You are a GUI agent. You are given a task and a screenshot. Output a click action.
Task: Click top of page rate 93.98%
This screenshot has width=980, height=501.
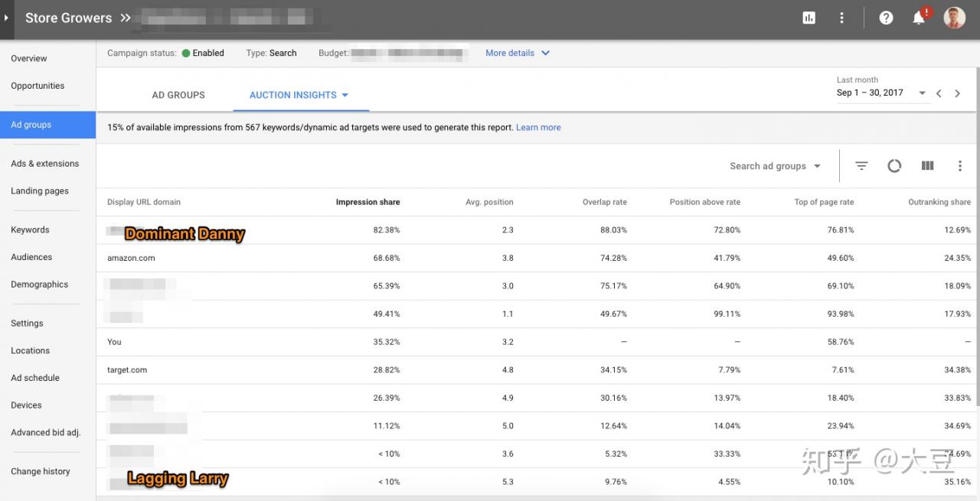(x=840, y=314)
